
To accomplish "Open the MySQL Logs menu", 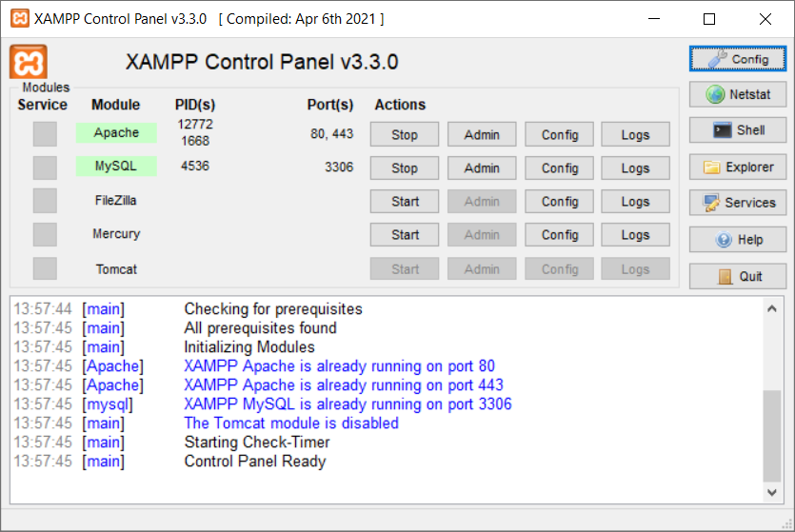I will pyautogui.click(x=635, y=167).
